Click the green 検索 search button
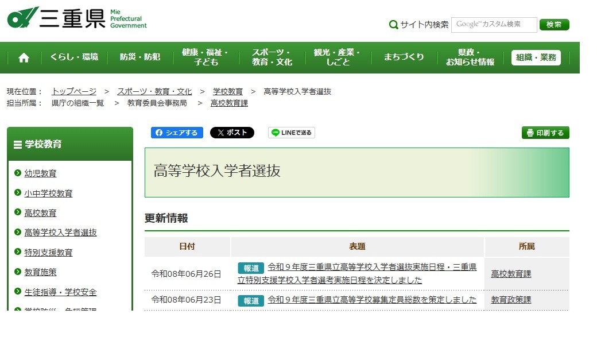601x364 pixels. tap(555, 25)
